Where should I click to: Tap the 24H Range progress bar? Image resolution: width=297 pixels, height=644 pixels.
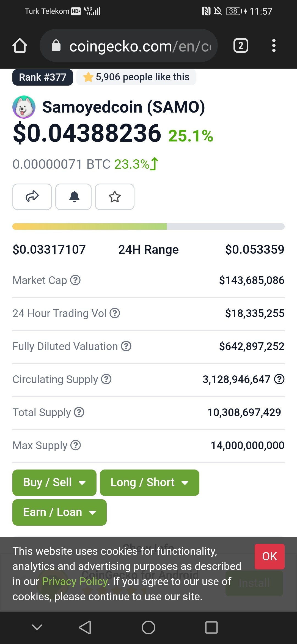pos(148,227)
